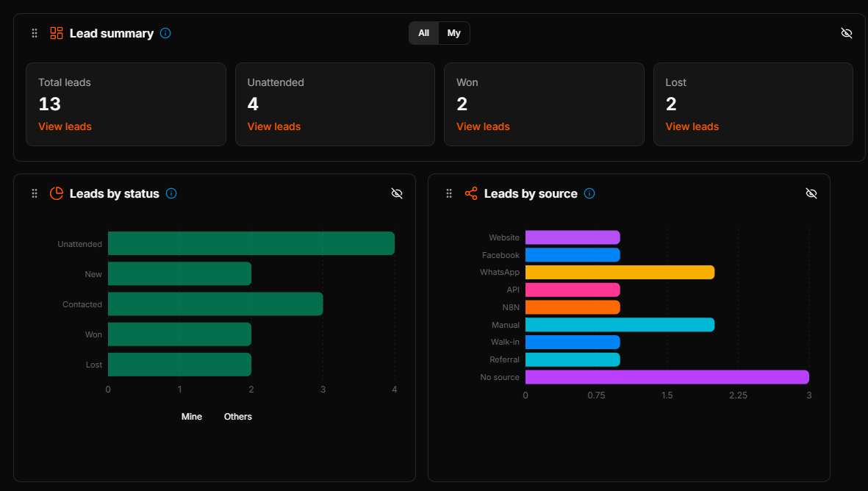Click the N8N source bar
Viewport: 868px width, 491px height.
573,307
